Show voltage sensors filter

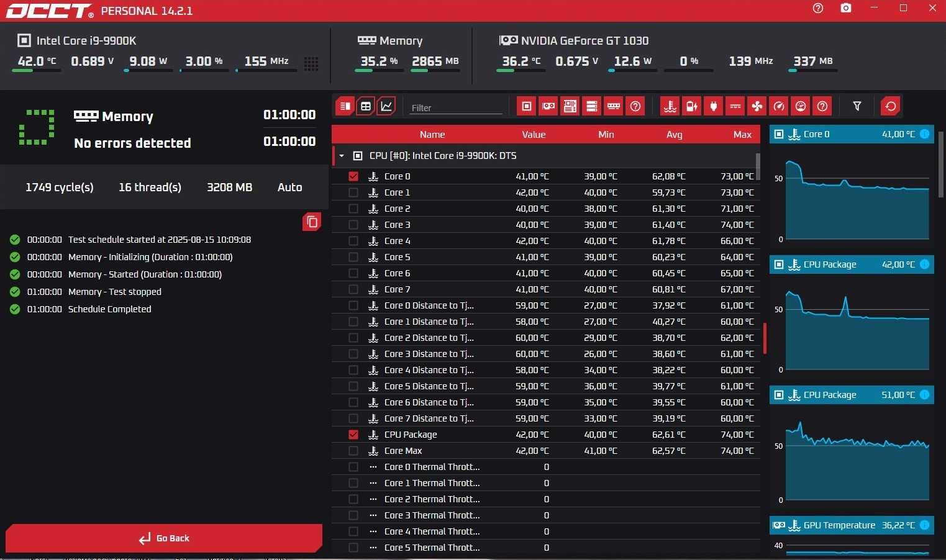tap(735, 106)
